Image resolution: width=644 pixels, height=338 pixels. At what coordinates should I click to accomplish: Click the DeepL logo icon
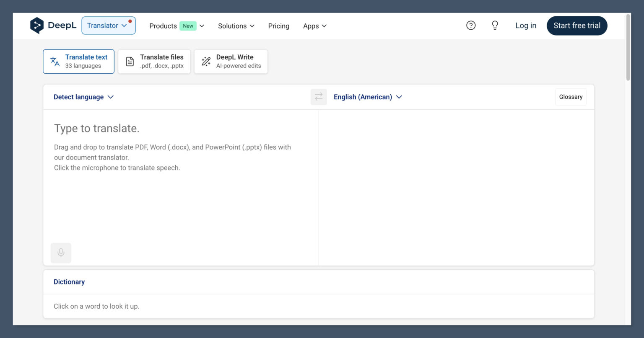(x=37, y=26)
